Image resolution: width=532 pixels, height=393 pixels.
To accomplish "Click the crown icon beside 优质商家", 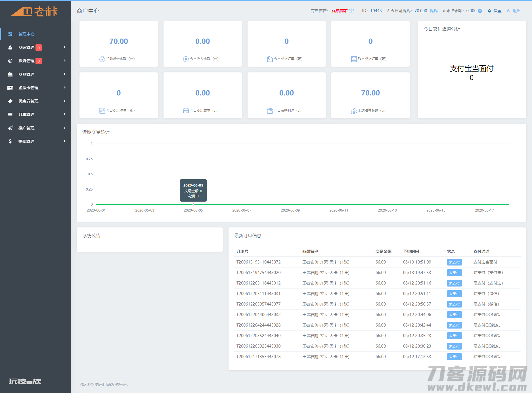I will point(352,11).
